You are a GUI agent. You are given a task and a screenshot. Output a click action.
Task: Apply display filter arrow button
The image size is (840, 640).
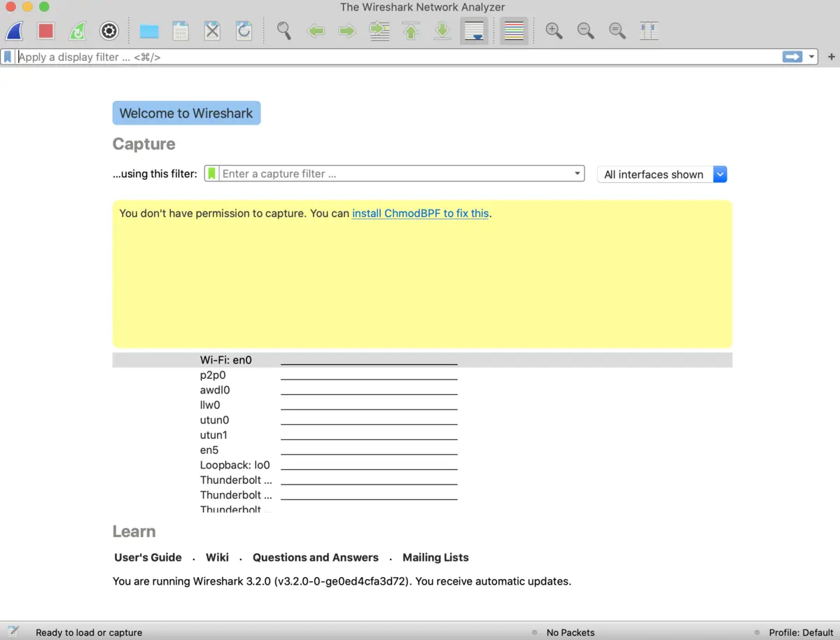(x=792, y=57)
